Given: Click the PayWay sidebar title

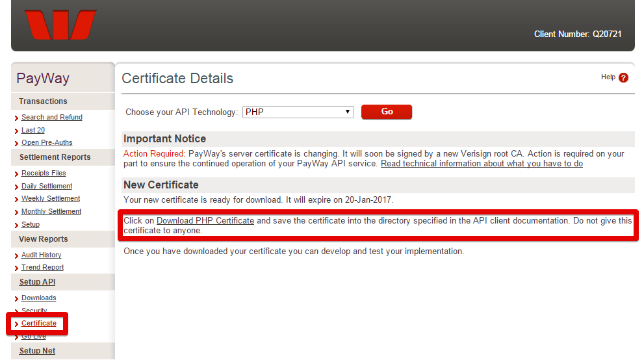Looking at the screenshot, I should click(x=43, y=78).
